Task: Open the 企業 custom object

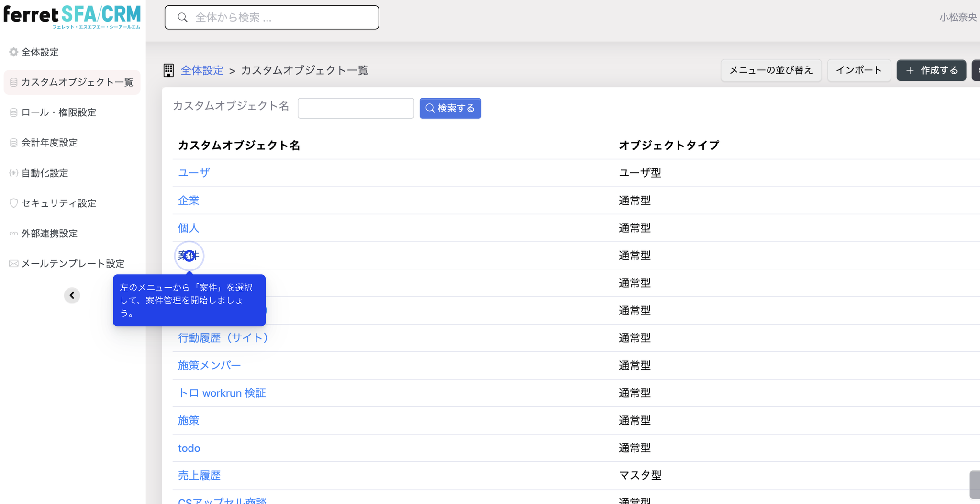Action: pyautogui.click(x=189, y=201)
